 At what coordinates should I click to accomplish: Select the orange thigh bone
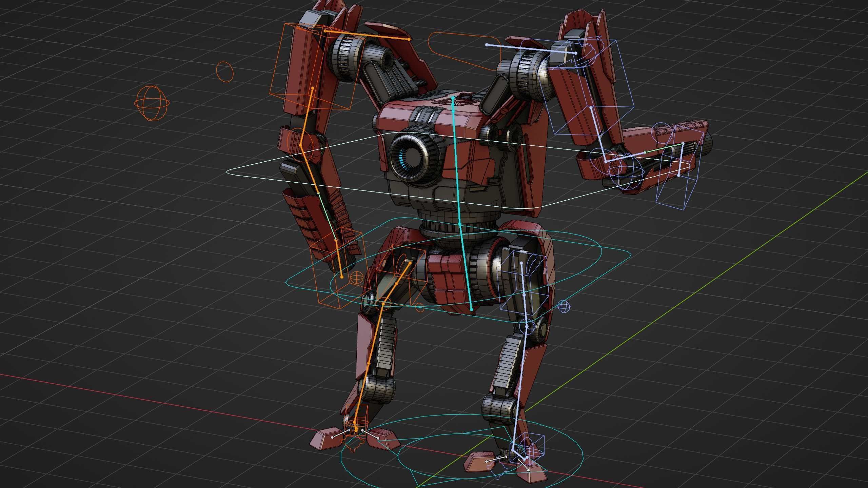pyautogui.click(x=397, y=283)
